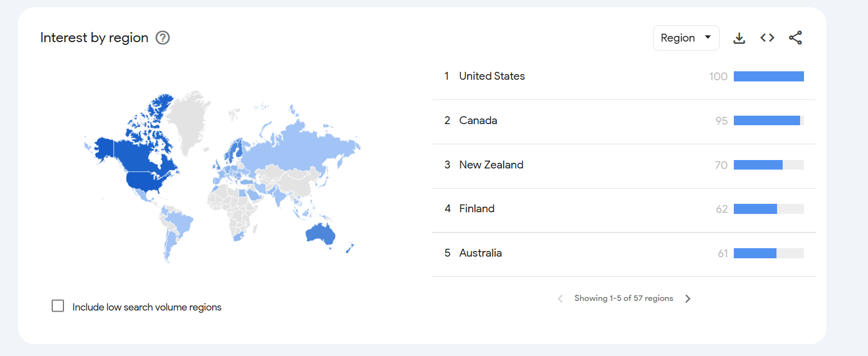The image size is (868, 356).
Task: Open the Interest by region help icon
Action: tap(163, 38)
